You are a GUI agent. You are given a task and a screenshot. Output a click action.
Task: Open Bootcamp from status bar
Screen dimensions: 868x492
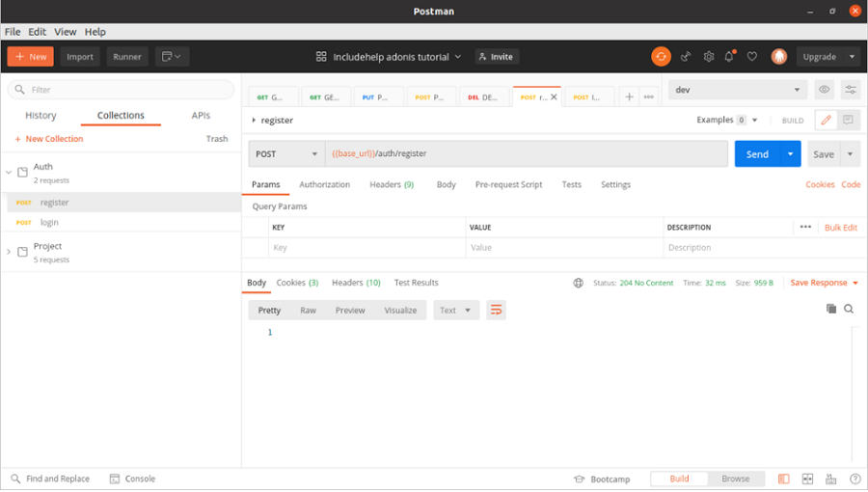(602, 479)
